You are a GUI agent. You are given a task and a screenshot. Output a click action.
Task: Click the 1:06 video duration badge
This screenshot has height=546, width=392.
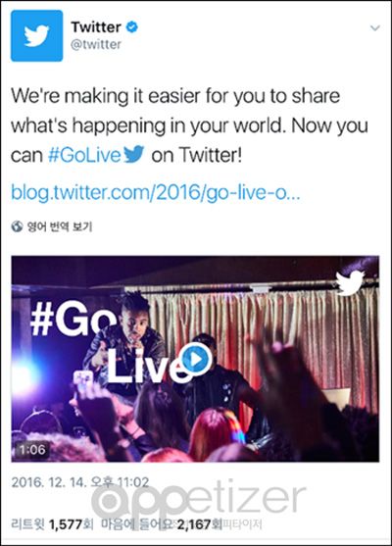coord(32,450)
